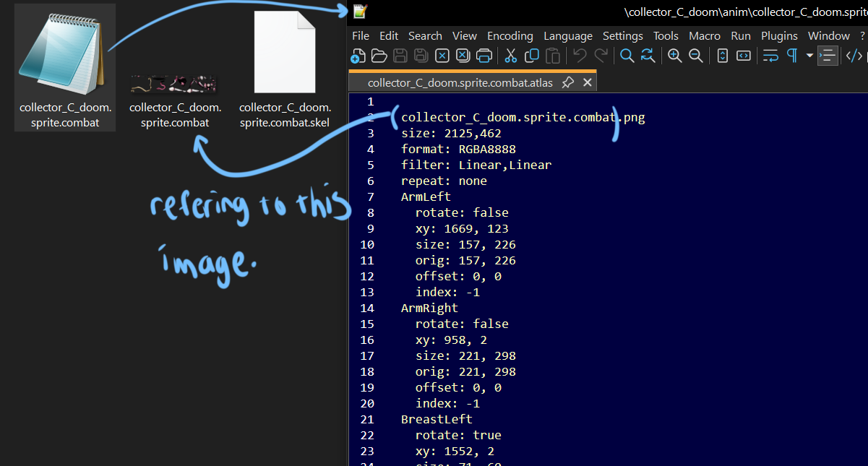868x466 pixels.
Task: Click the 'orig: 157, 226' line
Action: click(x=465, y=260)
